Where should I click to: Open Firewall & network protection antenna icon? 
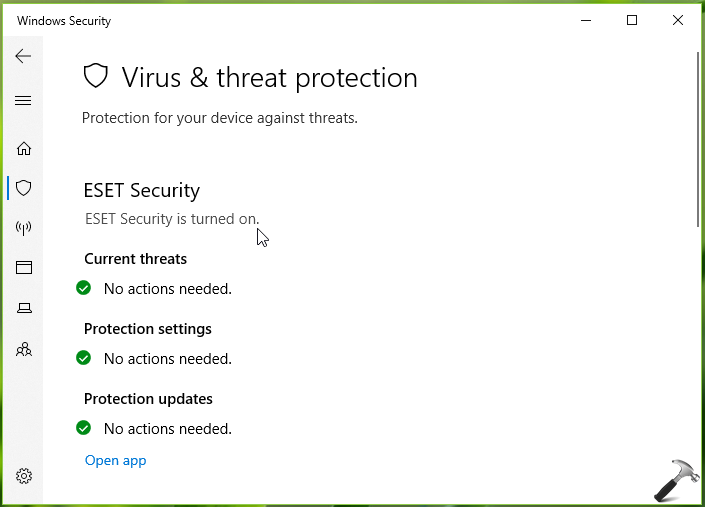23,228
